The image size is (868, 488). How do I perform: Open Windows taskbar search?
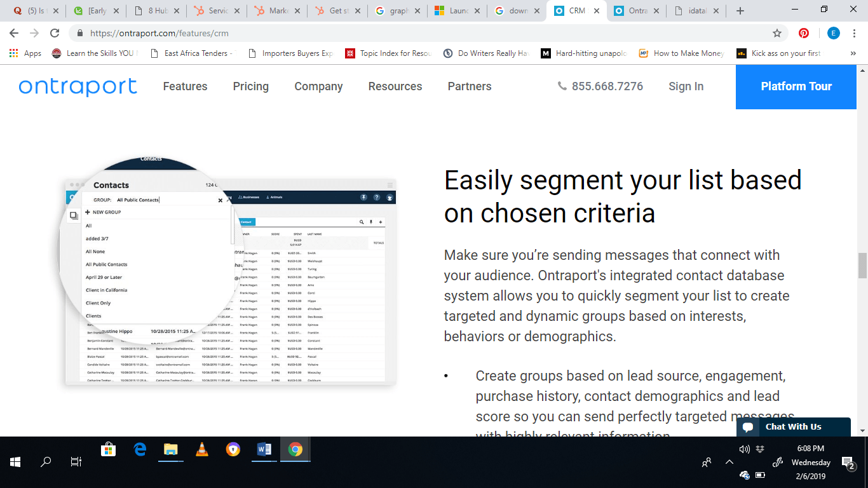pos(46,462)
